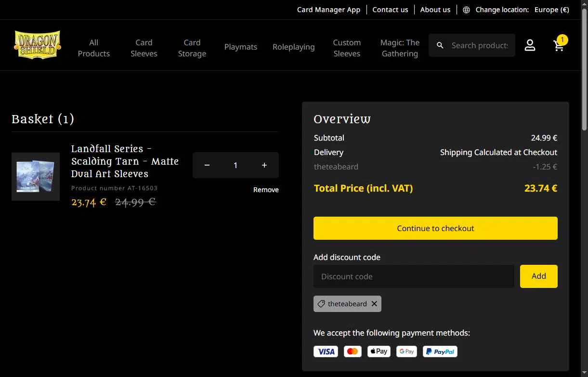
Task: Increase quantity with plus button
Action: tap(264, 165)
